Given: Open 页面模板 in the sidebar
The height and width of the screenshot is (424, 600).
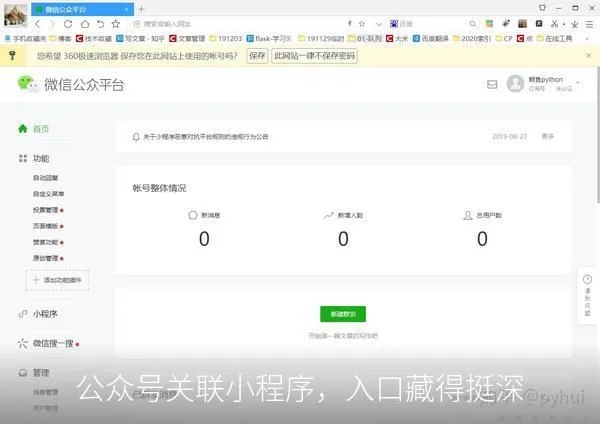Looking at the screenshot, I should (x=48, y=226).
